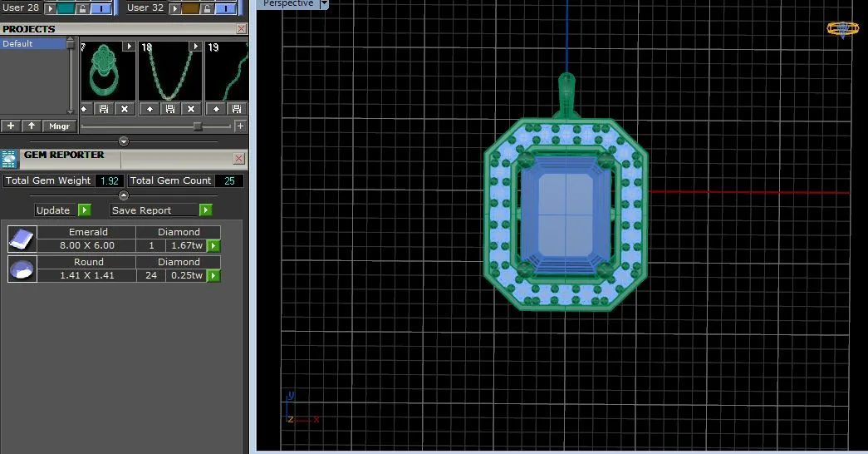Select the Diamond material cell in Round row
Viewport: 868px width, 454px height.
click(179, 262)
